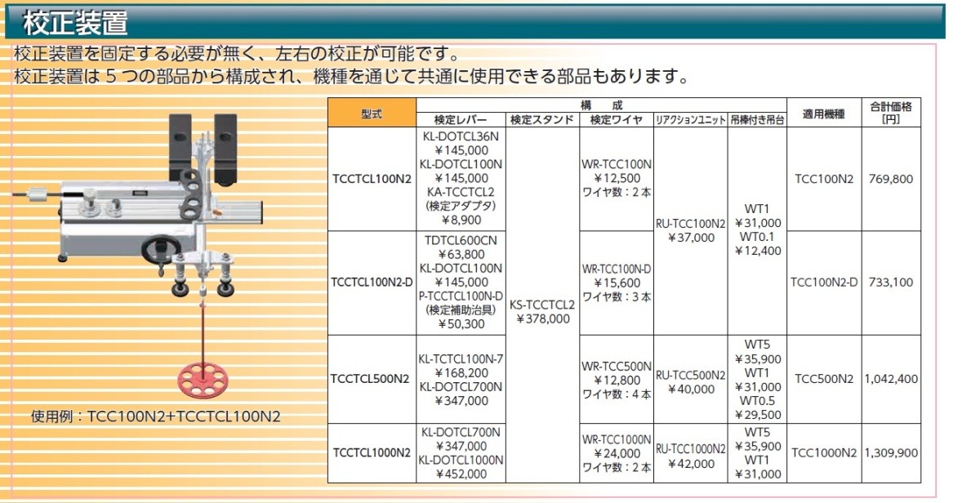The width and height of the screenshot is (980, 503).
Task: Click the 吊棒付き吊台 column header
Action: click(757, 120)
